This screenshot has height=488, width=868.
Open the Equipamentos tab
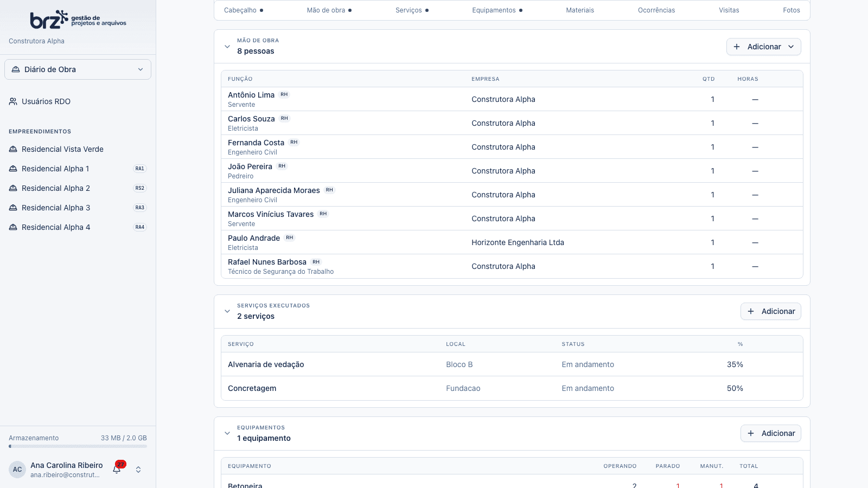pos(497,10)
